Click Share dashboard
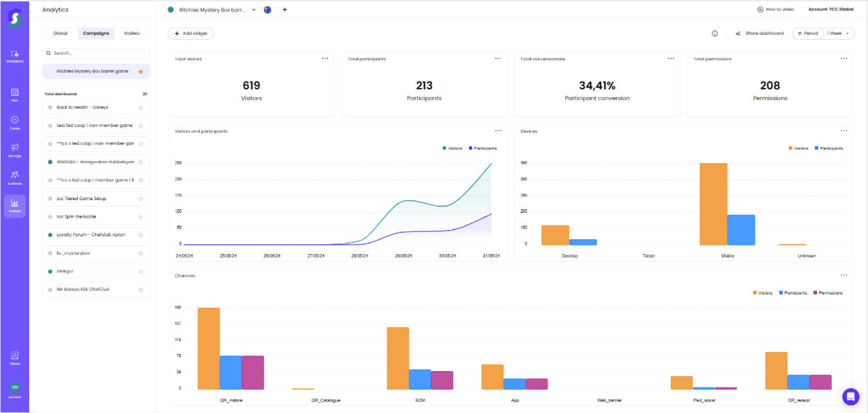 [x=759, y=33]
